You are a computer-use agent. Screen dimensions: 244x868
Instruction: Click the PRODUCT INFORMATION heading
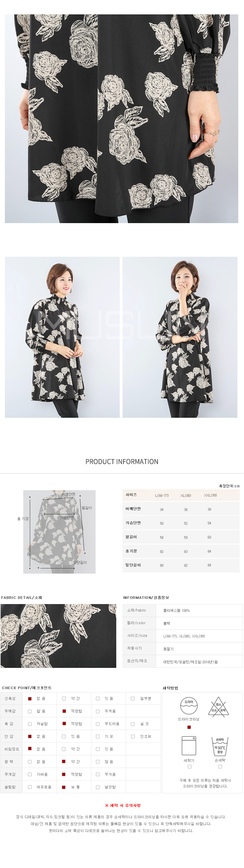tap(122, 462)
